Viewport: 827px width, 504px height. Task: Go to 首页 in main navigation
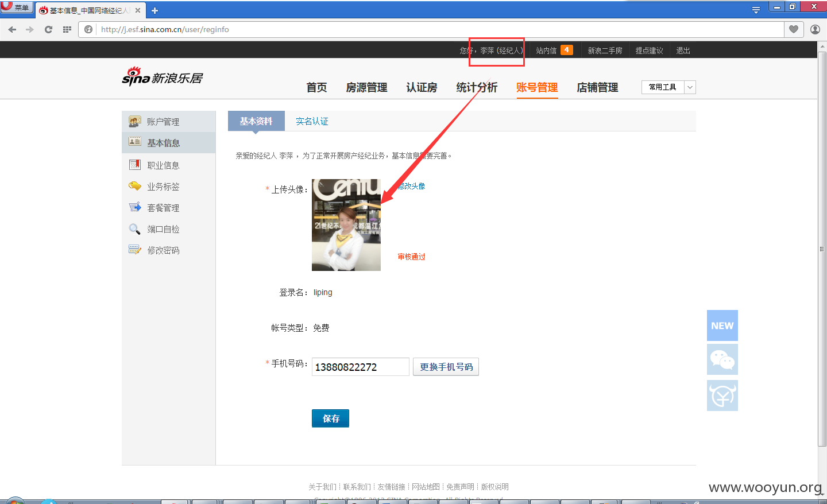click(316, 87)
